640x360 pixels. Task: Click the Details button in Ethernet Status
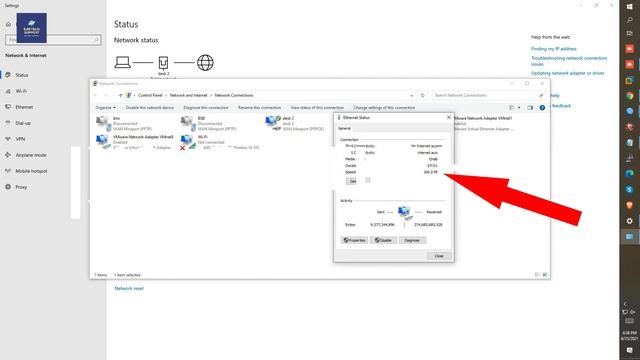click(352, 181)
